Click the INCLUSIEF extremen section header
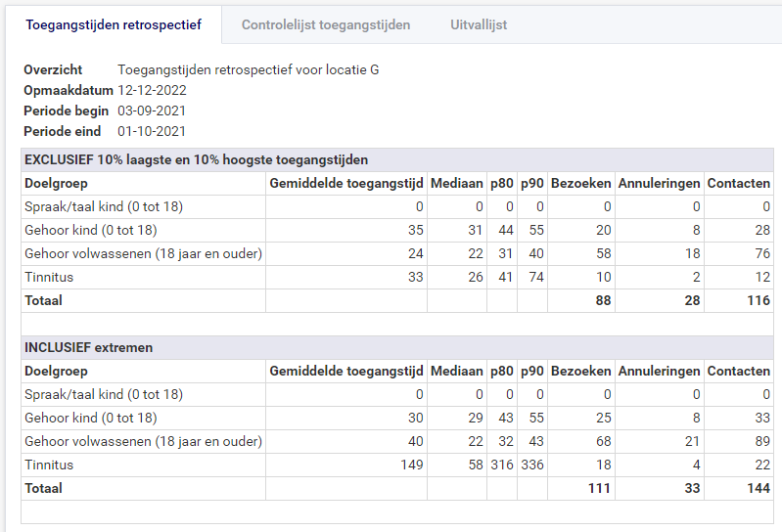Image resolution: width=782 pixels, height=532 pixels. click(x=88, y=347)
